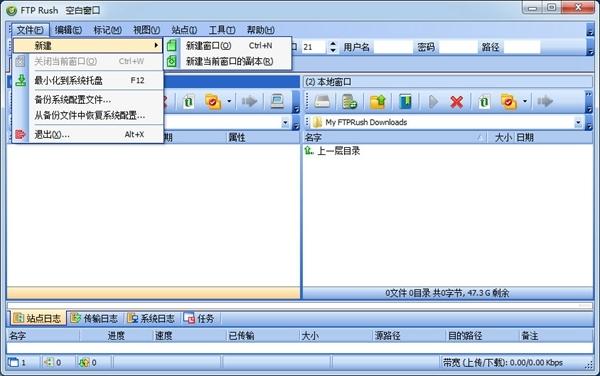Click the 源路径 column header
This screenshot has height=376, width=600.
pyautogui.click(x=409, y=336)
